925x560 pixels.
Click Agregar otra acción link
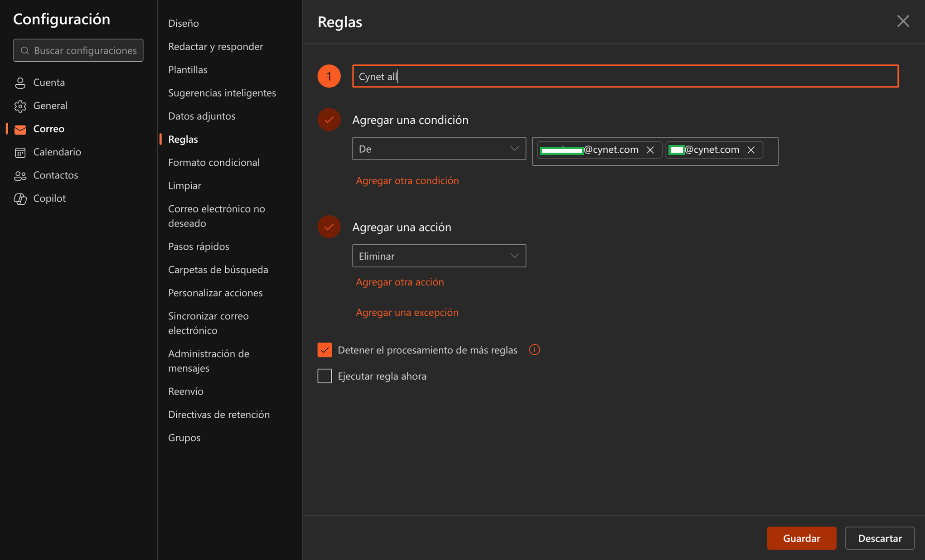tap(399, 282)
